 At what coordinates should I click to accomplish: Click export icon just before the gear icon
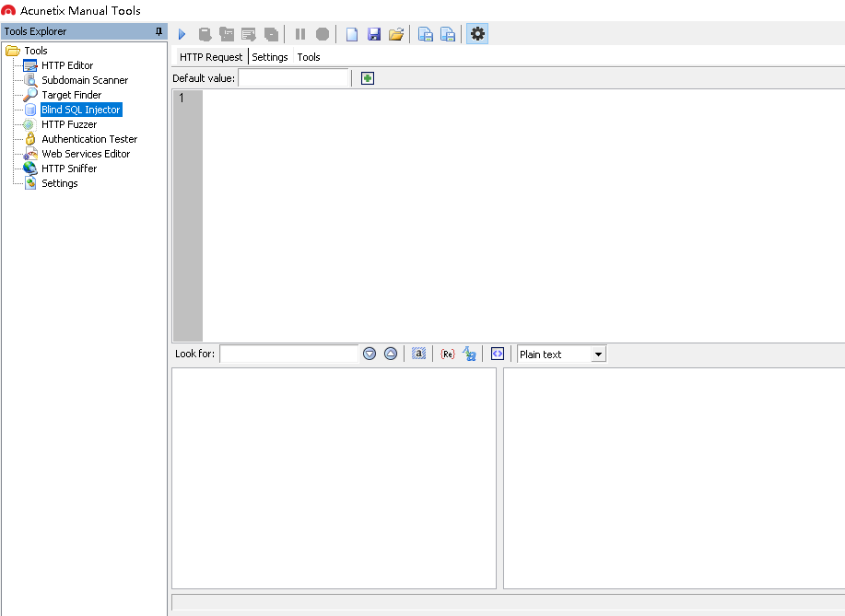pos(448,34)
